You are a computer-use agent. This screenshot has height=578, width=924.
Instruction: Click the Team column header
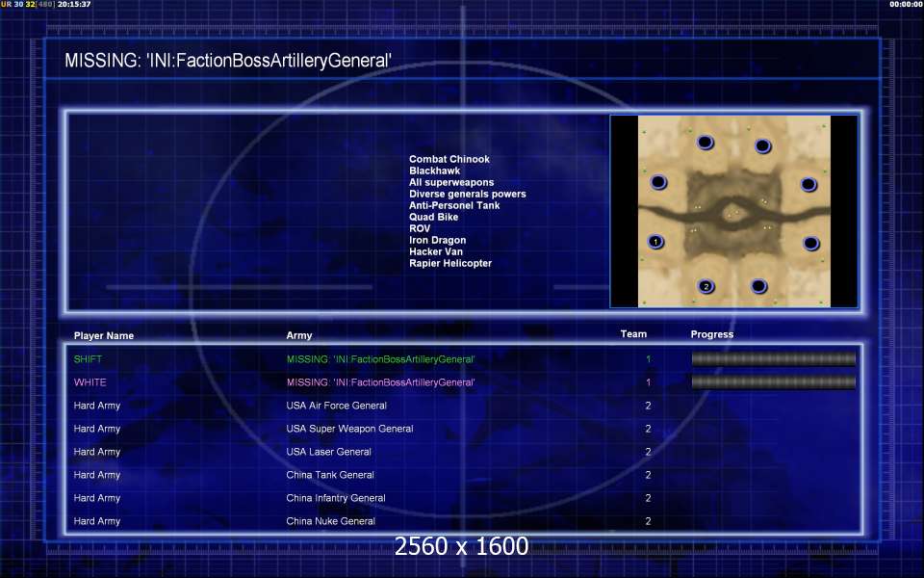(x=633, y=334)
